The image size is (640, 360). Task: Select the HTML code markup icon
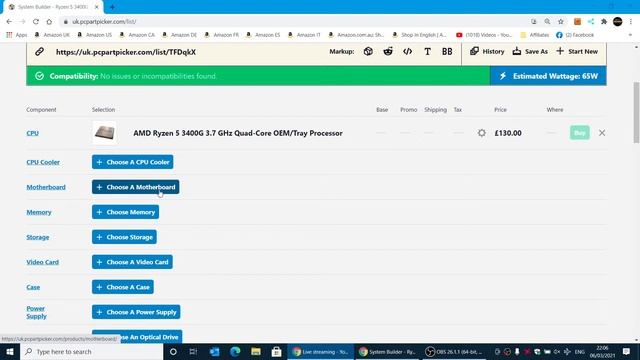click(407, 51)
